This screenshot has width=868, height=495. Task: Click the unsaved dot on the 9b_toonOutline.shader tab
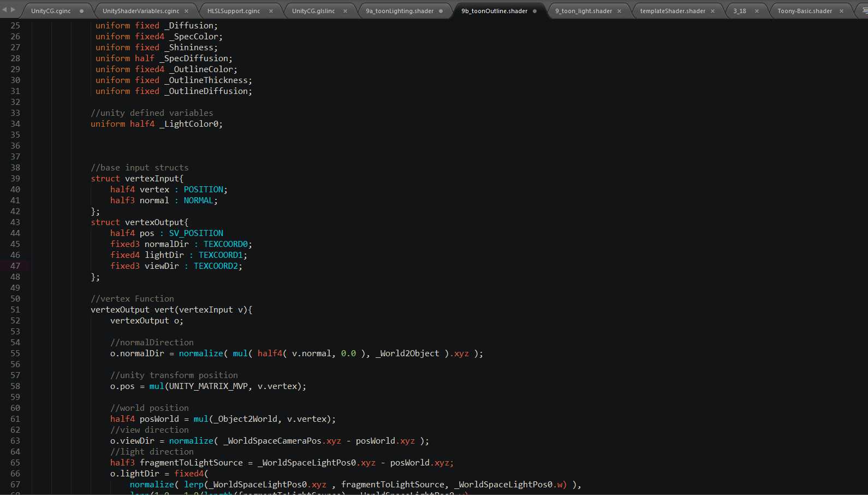(534, 11)
